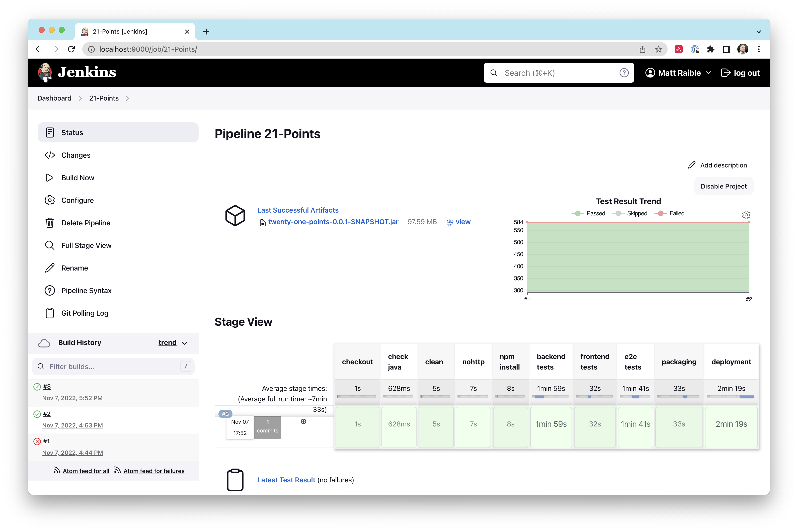
Task: Click the Rename pencil icon
Action: [x=50, y=268]
